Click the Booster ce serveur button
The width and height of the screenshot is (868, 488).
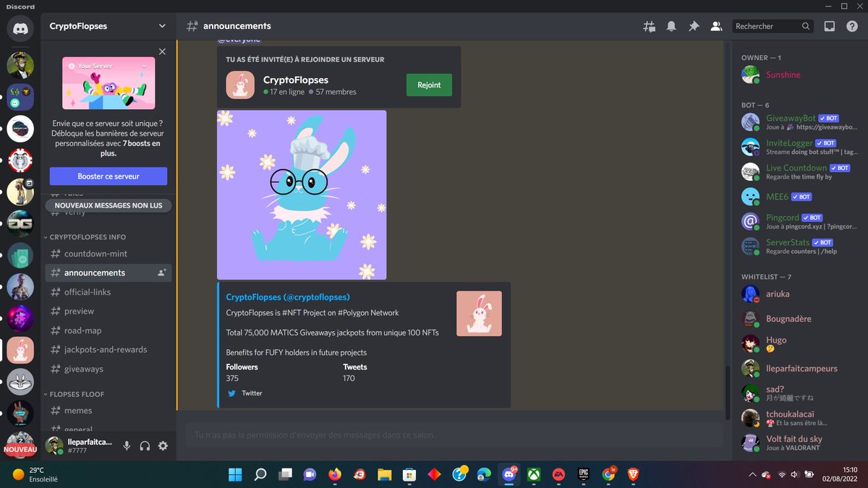point(109,176)
